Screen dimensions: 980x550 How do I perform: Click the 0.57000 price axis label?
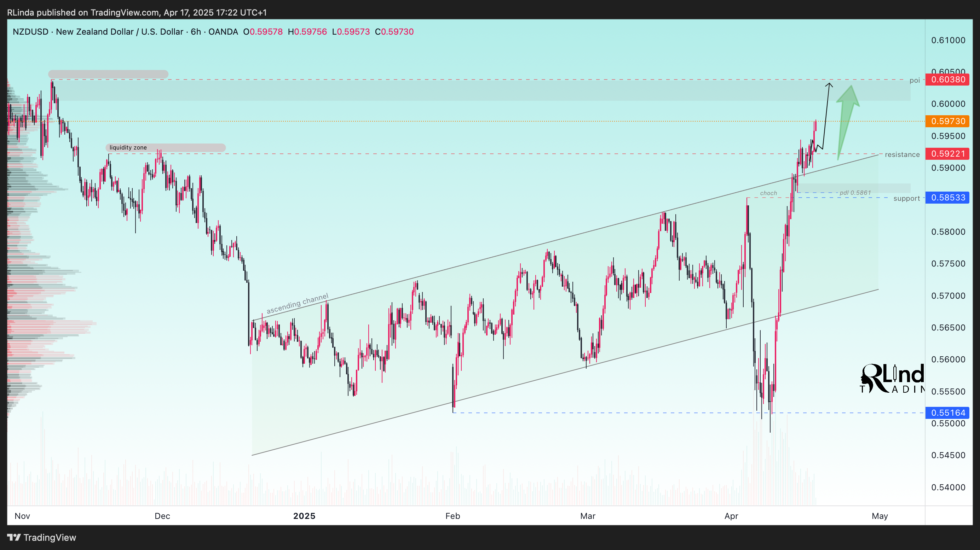click(x=948, y=296)
